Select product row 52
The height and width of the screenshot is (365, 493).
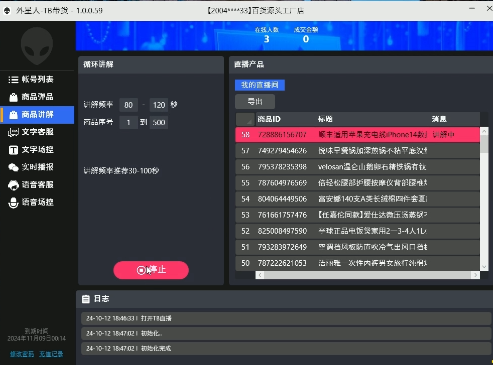tap(357, 231)
